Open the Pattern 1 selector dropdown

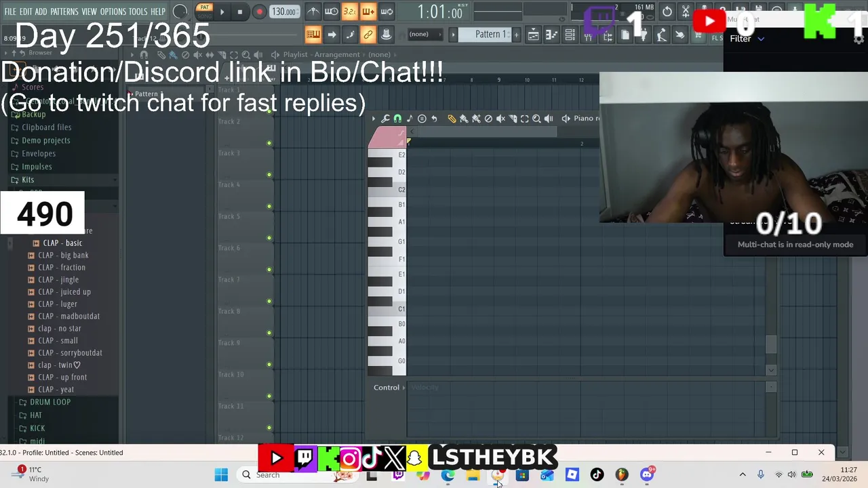click(x=485, y=35)
